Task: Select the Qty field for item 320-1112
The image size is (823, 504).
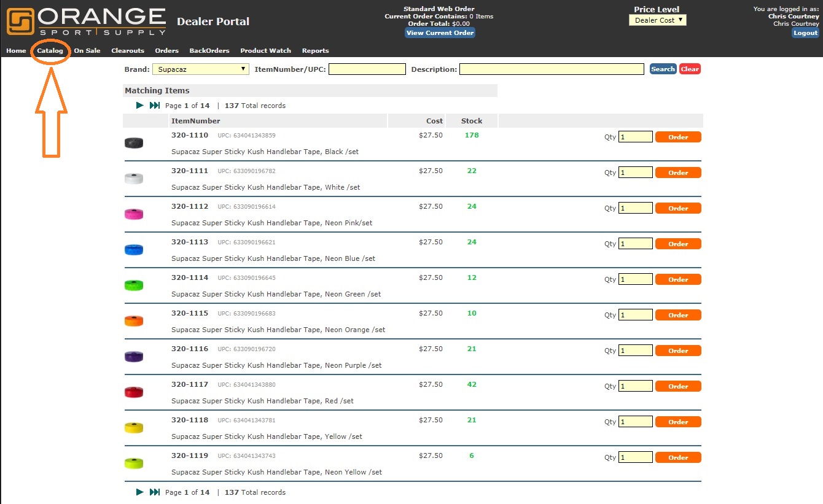Action: pos(636,208)
